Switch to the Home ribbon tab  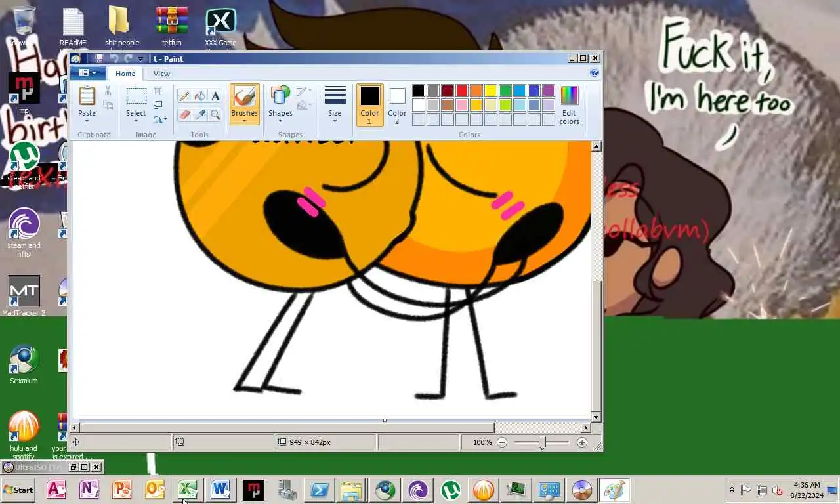click(x=125, y=73)
